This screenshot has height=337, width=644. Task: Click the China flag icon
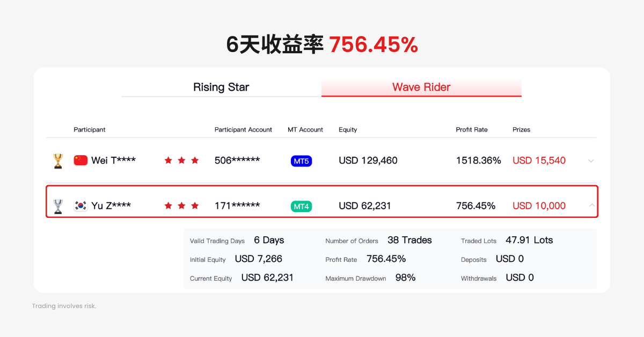80,160
